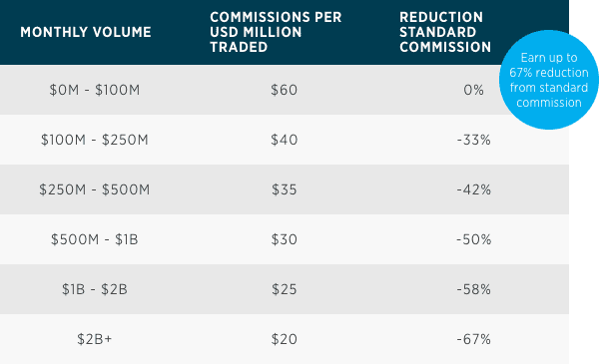The height and width of the screenshot is (364, 603).
Task: Click the $35 commission value
Action: [284, 189]
